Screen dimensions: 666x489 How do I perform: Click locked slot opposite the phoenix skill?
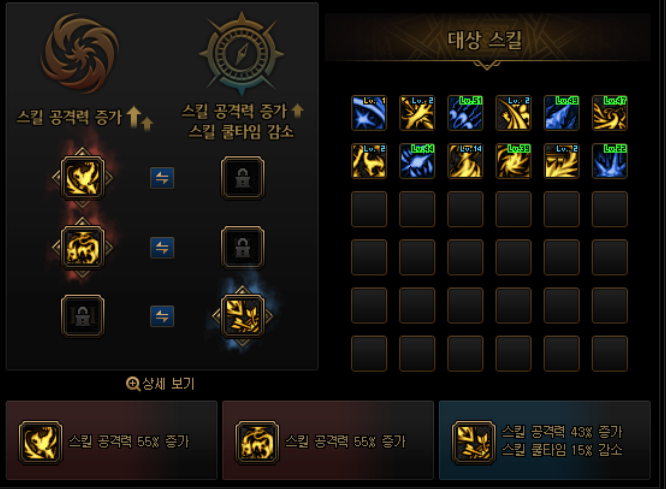[x=243, y=178]
